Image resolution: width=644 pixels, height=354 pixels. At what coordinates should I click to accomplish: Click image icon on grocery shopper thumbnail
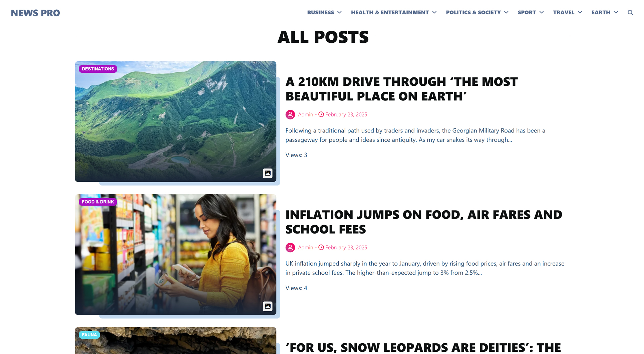pos(268,306)
